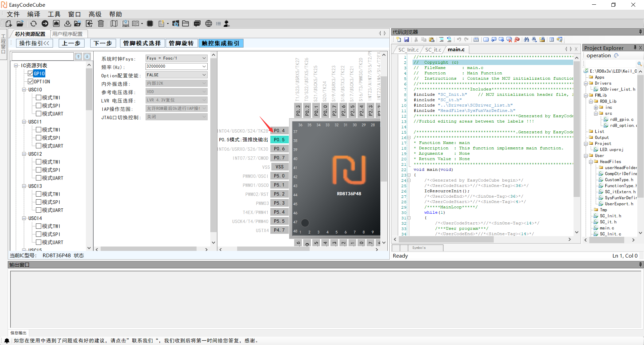Viewport: 644px width, 345px height.
Task: Collapse the USCI0 tree node
Action: tap(24, 89)
